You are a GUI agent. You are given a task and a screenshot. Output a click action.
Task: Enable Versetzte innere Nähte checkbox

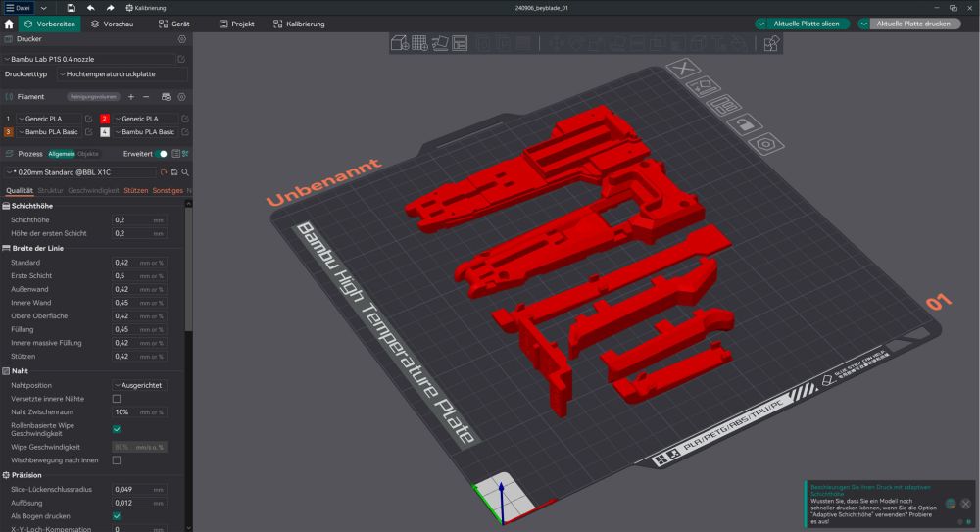click(117, 399)
